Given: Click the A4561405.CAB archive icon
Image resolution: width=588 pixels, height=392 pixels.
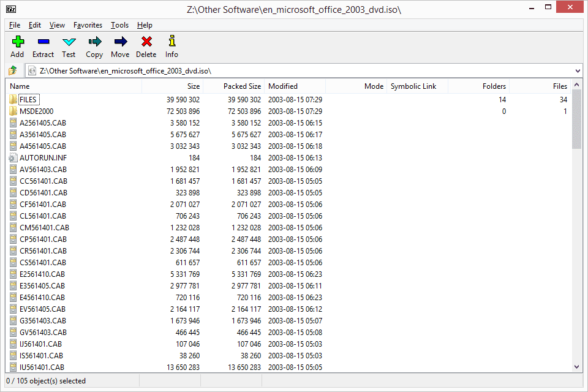Looking at the screenshot, I should point(13,146).
